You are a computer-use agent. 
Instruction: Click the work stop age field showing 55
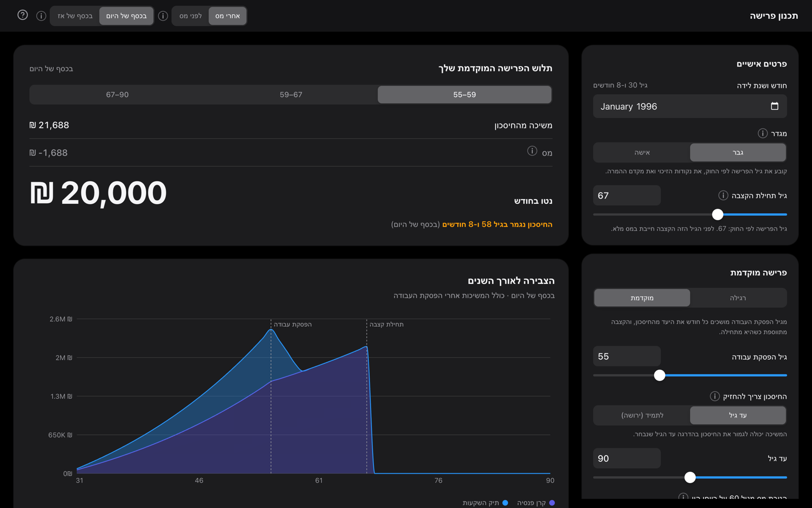627,357
